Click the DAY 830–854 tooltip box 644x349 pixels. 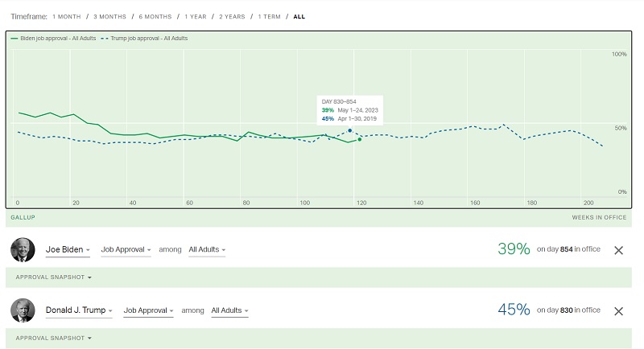point(350,110)
